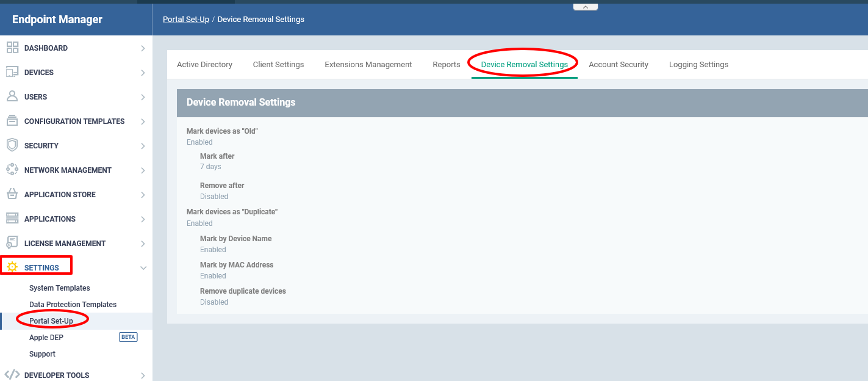
Task: Click the Dashboard grid icon
Action: (x=12, y=48)
